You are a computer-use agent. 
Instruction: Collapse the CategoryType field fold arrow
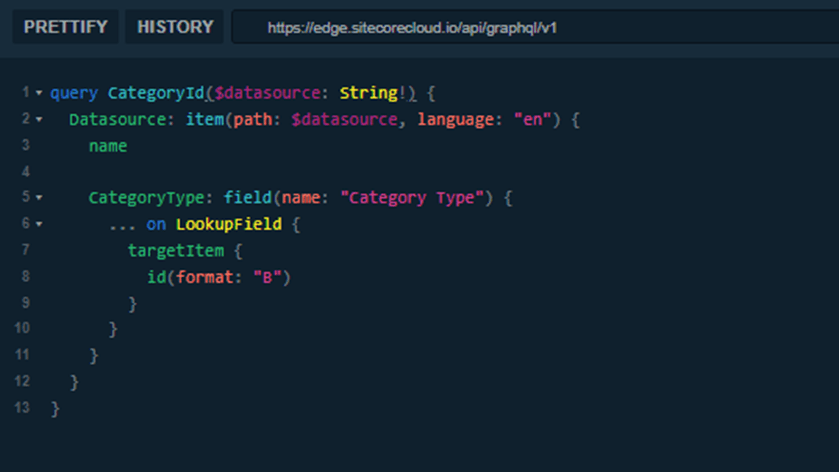tap(39, 198)
